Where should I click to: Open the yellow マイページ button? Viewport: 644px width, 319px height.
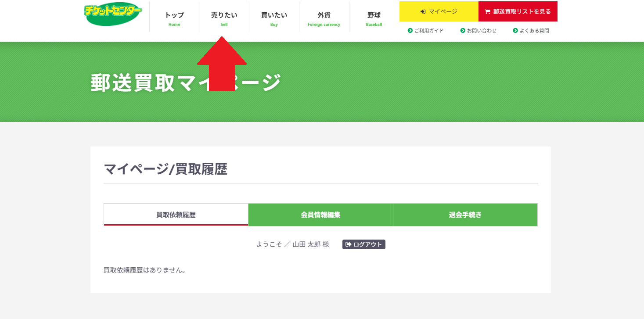(x=439, y=11)
